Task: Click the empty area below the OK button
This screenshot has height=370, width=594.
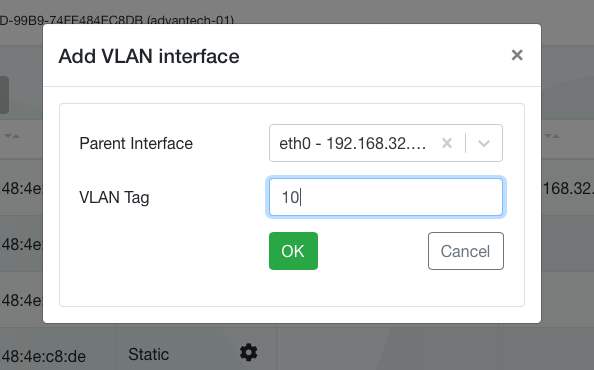Action: (x=293, y=288)
